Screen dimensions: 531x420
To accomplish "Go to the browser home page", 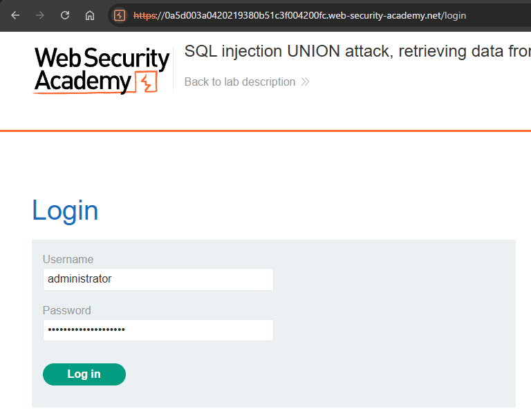I will (90, 15).
